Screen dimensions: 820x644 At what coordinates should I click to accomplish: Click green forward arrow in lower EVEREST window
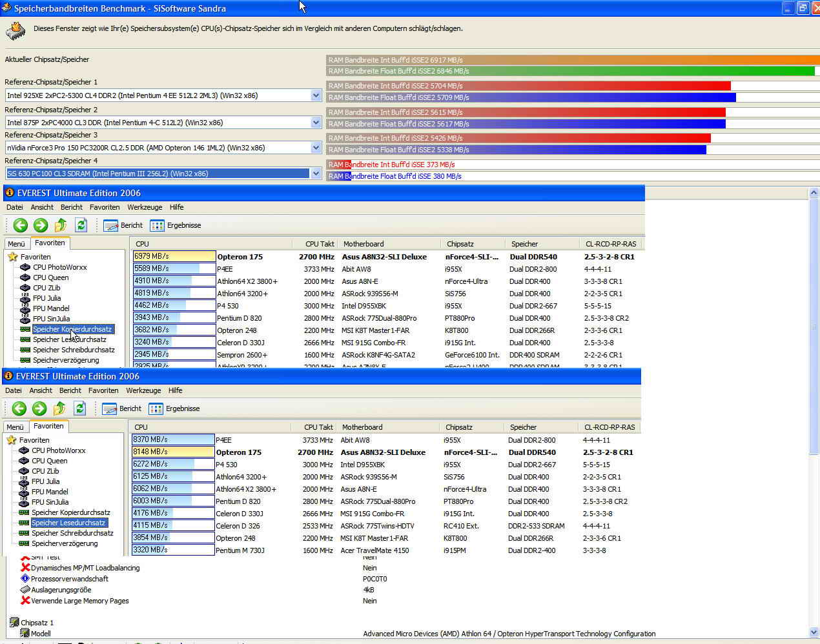39,408
